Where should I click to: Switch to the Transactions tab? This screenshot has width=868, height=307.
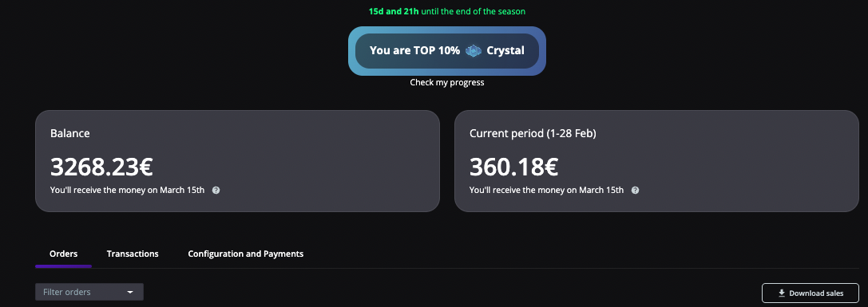[x=133, y=254]
